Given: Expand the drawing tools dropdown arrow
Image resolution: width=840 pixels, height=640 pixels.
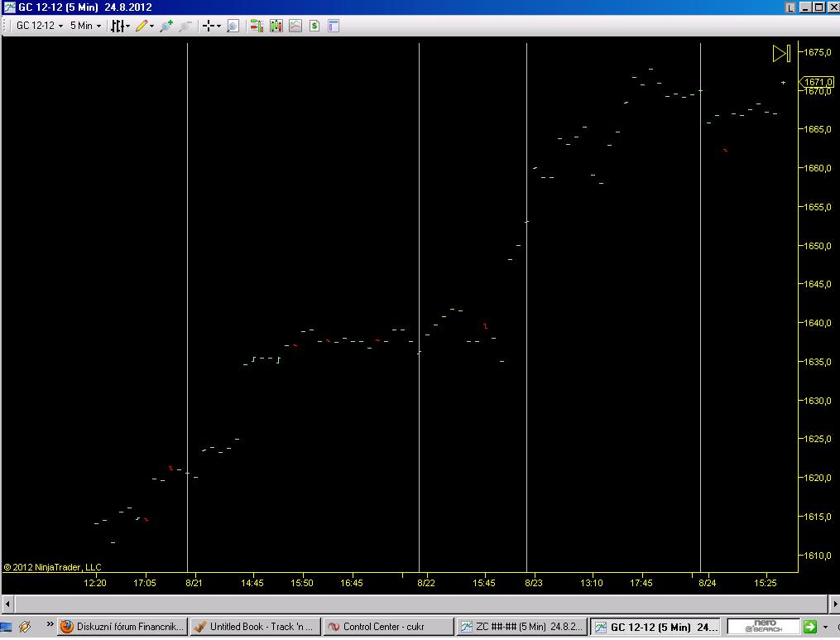Looking at the screenshot, I should pyautogui.click(x=151, y=26).
